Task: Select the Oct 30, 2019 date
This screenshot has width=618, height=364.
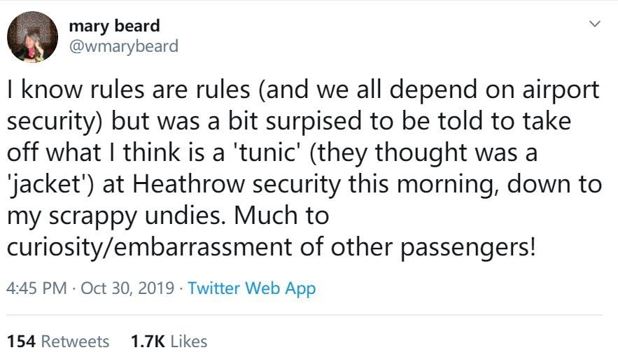Action: pos(128,288)
